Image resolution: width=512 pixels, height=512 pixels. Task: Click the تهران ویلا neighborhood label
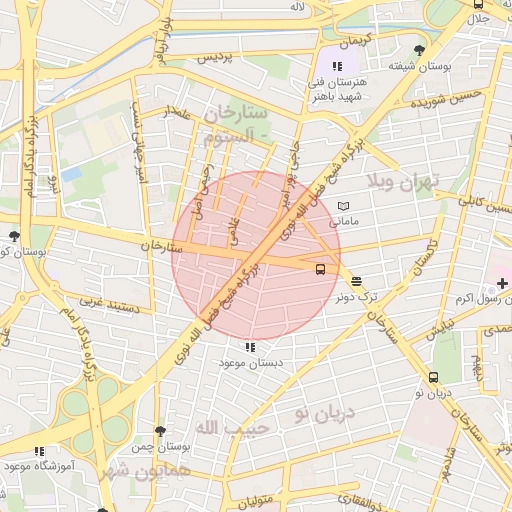point(403,182)
